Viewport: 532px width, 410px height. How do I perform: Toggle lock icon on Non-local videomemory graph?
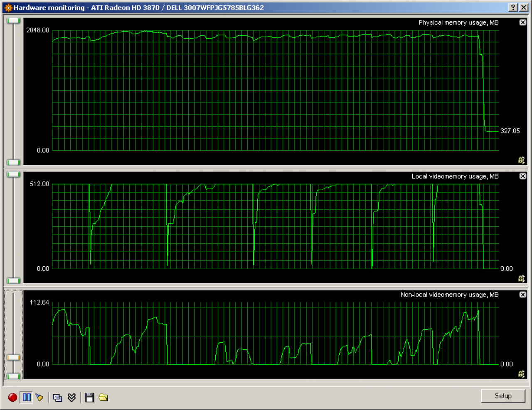[522, 374]
